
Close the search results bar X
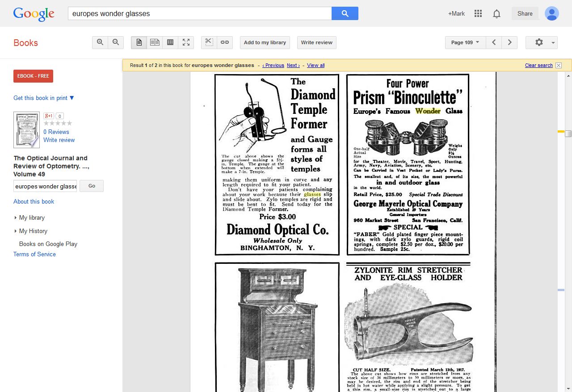pyautogui.click(x=559, y=65)
